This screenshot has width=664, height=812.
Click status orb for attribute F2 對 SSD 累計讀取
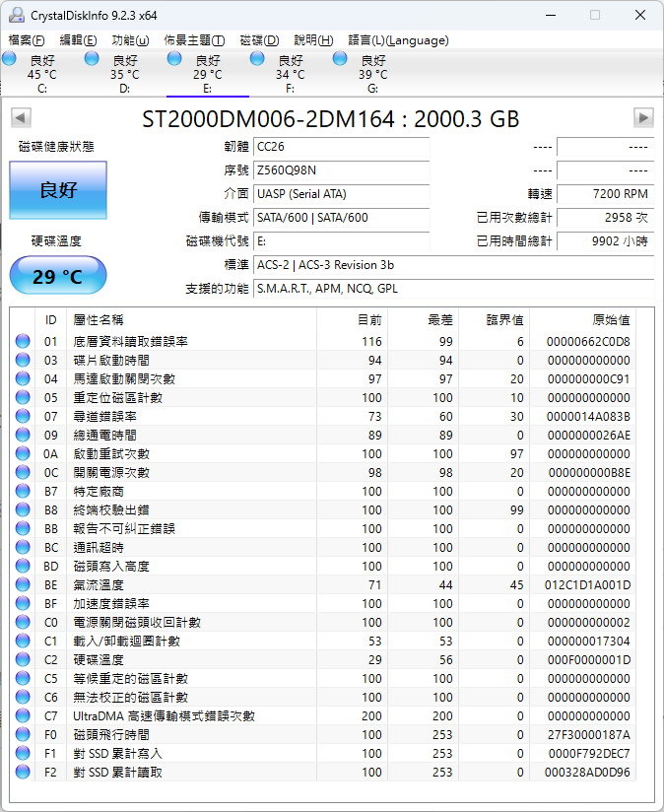[x=23, y=773]
